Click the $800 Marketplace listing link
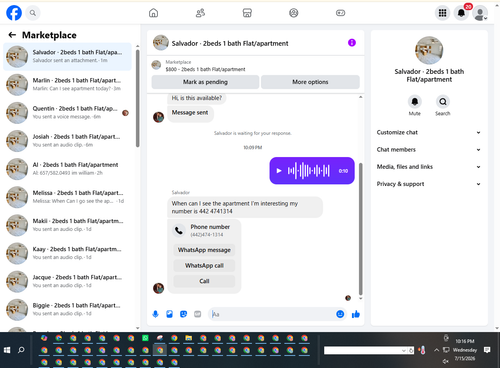 tap(205, 69)
